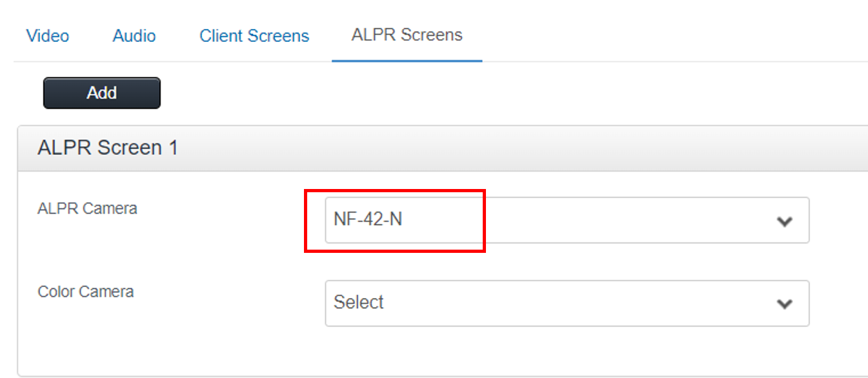This screenshot has width=868, height=378.
Task: Click the Color Camera dropdown chevron arrow
Action: tap(784, 303)
